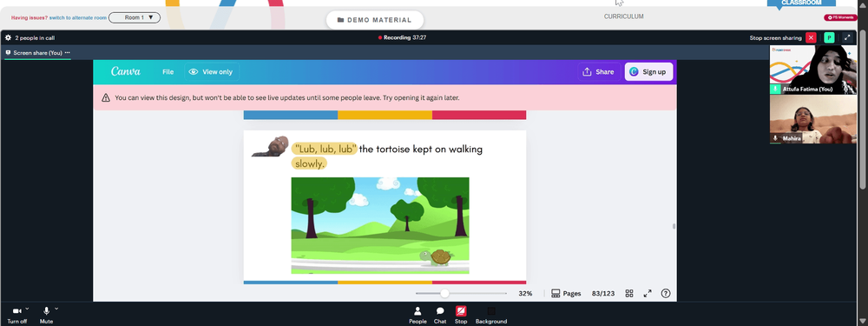
Task: Click Mahira's microphone indicator
Action: coord(775,138)
